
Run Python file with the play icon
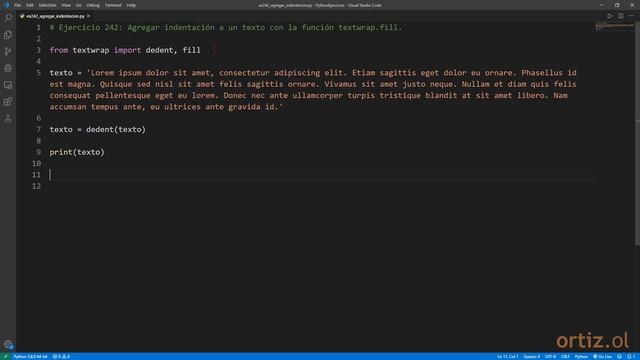pyautogui.click(x=609, y=16)
